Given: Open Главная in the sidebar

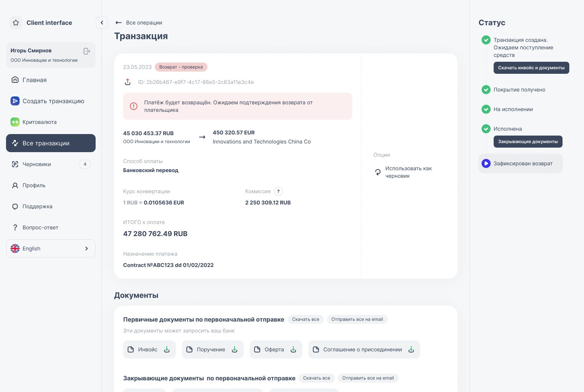Looking at the screenshot, I should pos(35,80).
